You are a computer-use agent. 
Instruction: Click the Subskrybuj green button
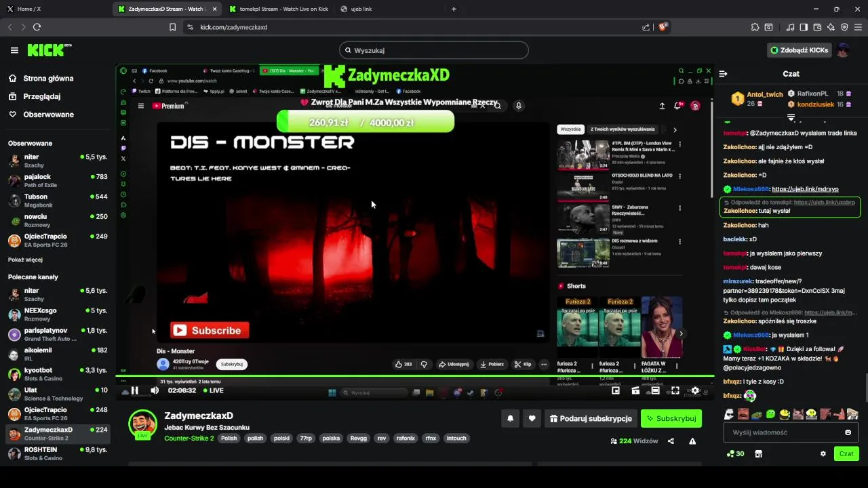(x=671, y=419)
